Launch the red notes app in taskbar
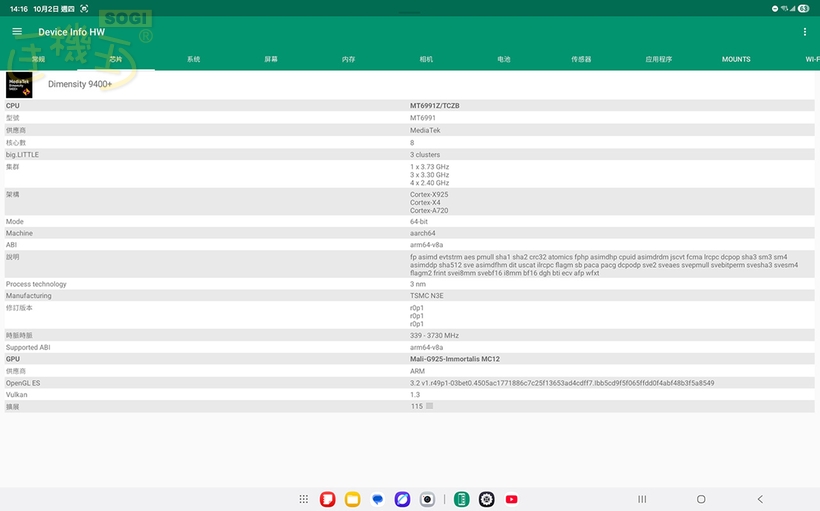This screenshot has height=511, width=820. pos(327,499)
